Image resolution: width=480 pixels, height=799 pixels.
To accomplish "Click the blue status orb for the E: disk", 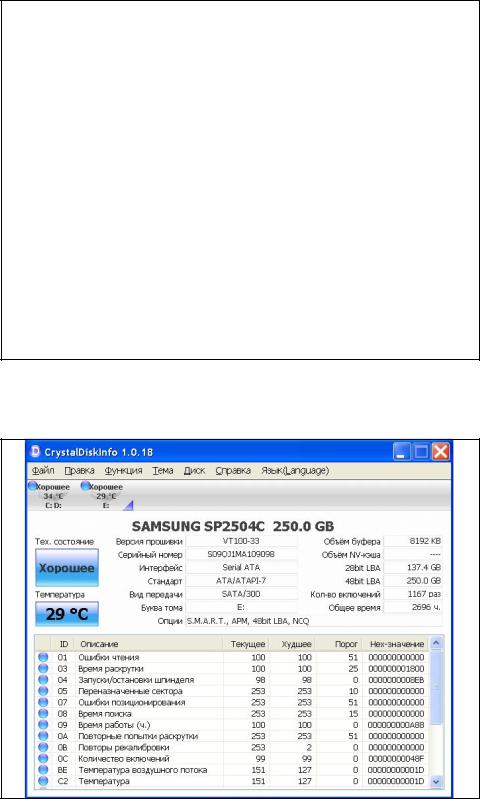I will pos(86,486).
